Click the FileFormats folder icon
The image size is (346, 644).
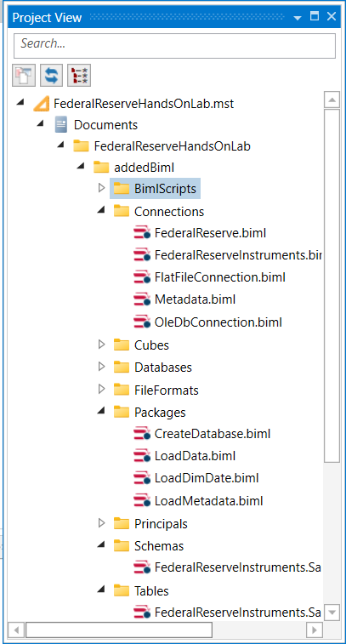coord(122,390)
